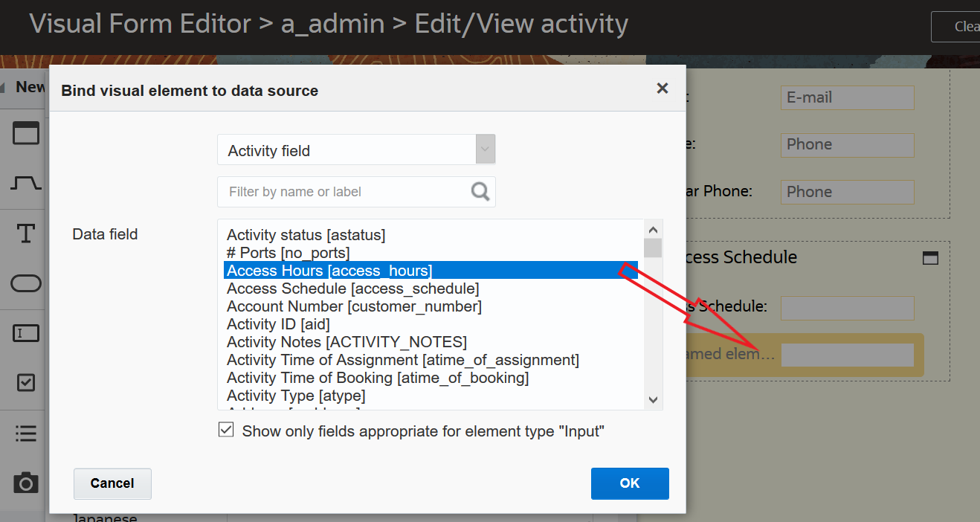The image size is (980, 522).
Task: Cancel the bind dialog
Action: (112, 483)
